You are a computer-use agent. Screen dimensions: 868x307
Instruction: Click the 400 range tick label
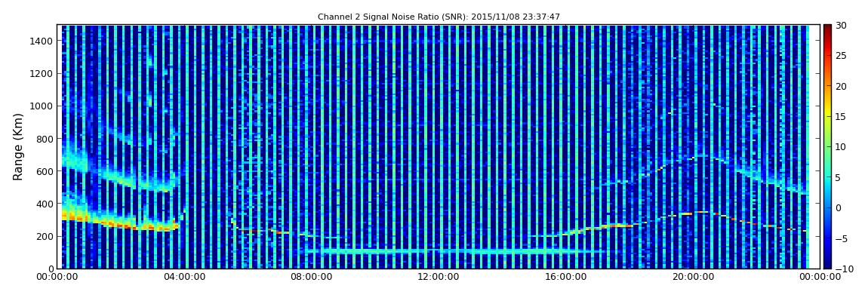point(45,204)
